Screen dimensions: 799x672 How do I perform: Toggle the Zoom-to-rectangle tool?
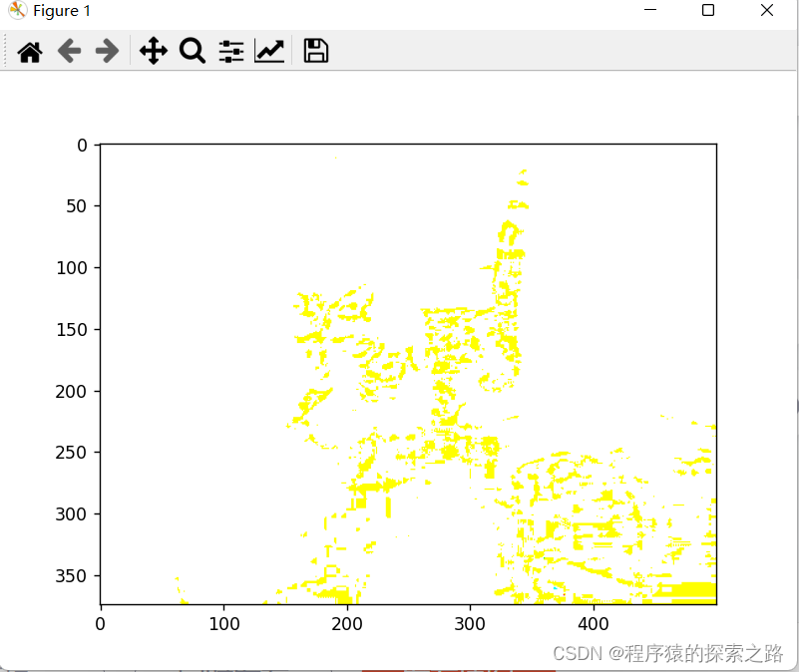192,51
